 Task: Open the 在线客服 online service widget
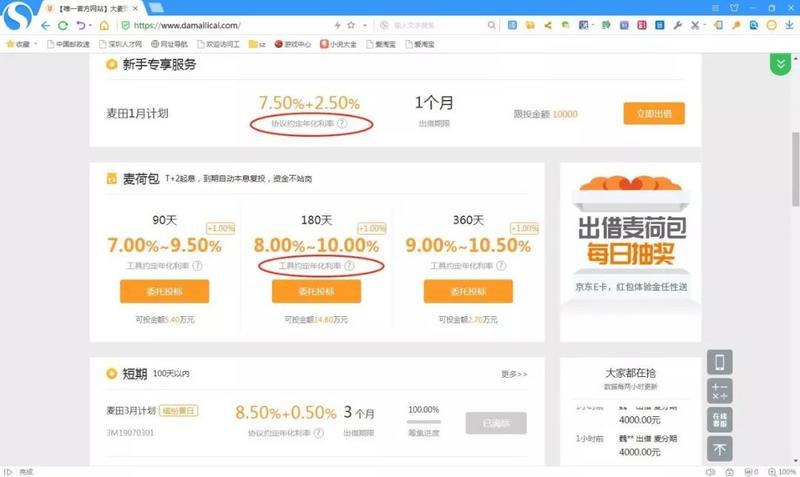(x=720, y=419)
